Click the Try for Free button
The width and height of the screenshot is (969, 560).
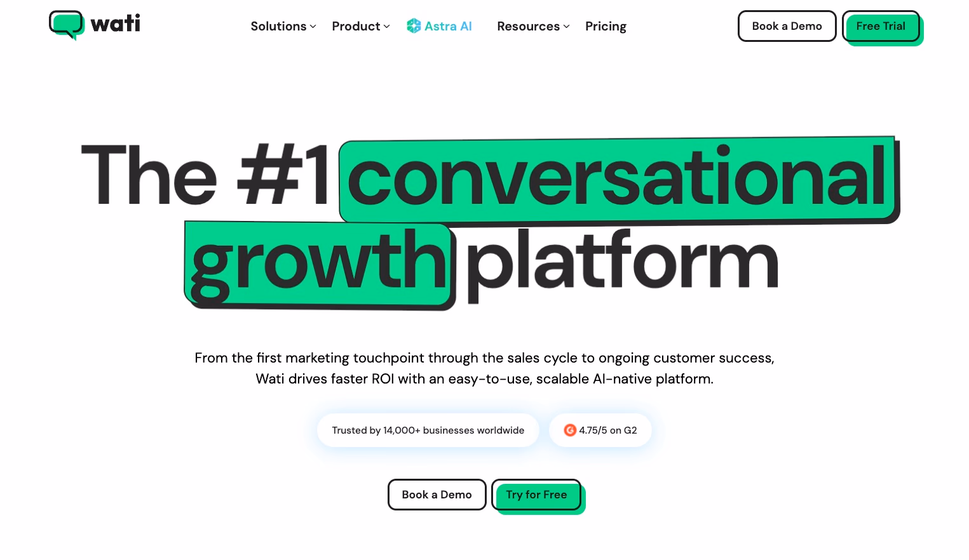(x=536, y=495)
